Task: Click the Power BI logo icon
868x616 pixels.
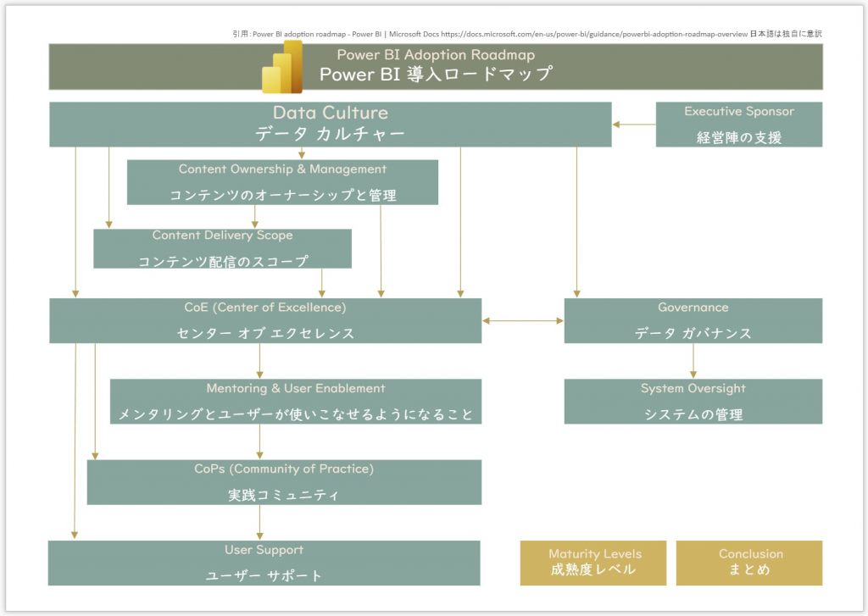Action: coord(282,67)
